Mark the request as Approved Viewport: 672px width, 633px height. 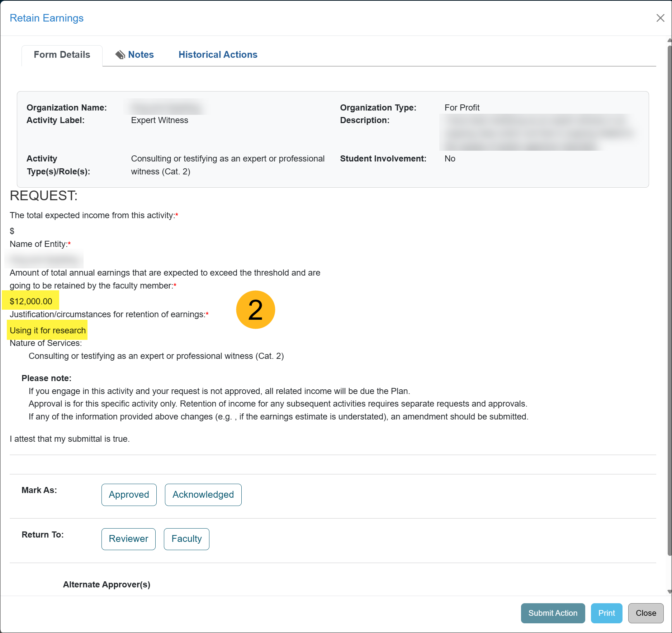(129, 494)
